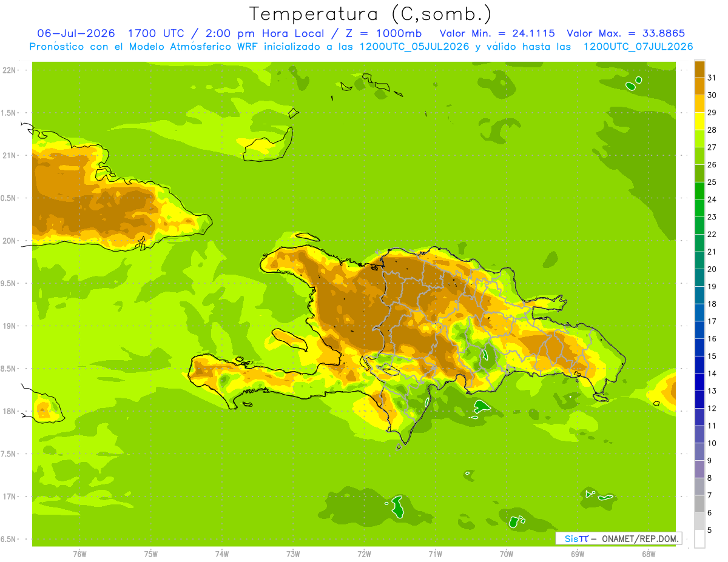
Task: Click the date text "06-Jul-2026"
Action: pyautogui.click(x=76, y=33)
